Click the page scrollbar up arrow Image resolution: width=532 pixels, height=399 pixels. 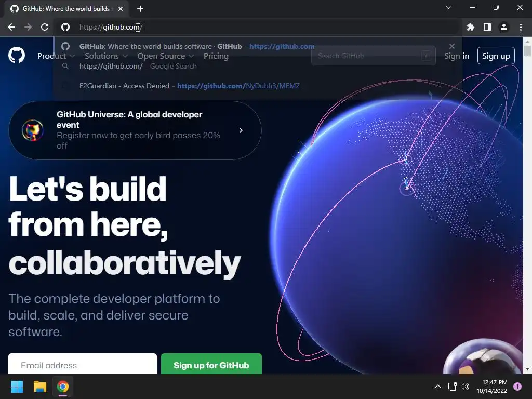[x=527, y=42]
